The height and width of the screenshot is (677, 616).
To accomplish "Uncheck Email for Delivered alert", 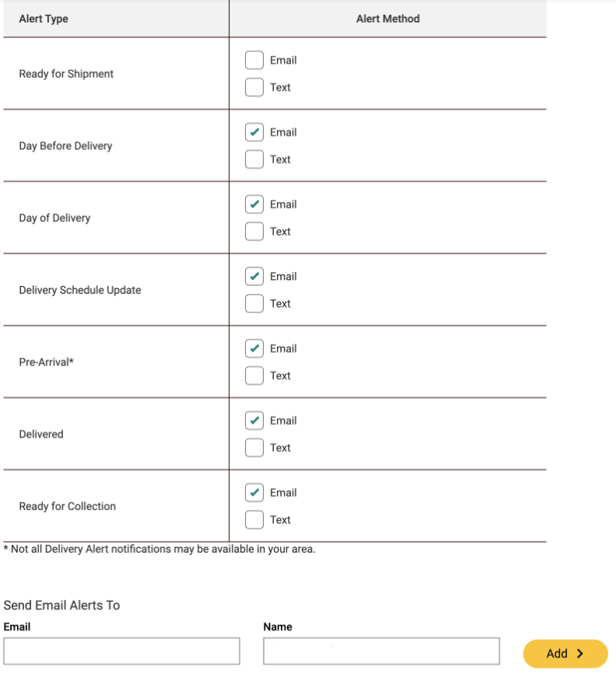I will pos(254,421).
